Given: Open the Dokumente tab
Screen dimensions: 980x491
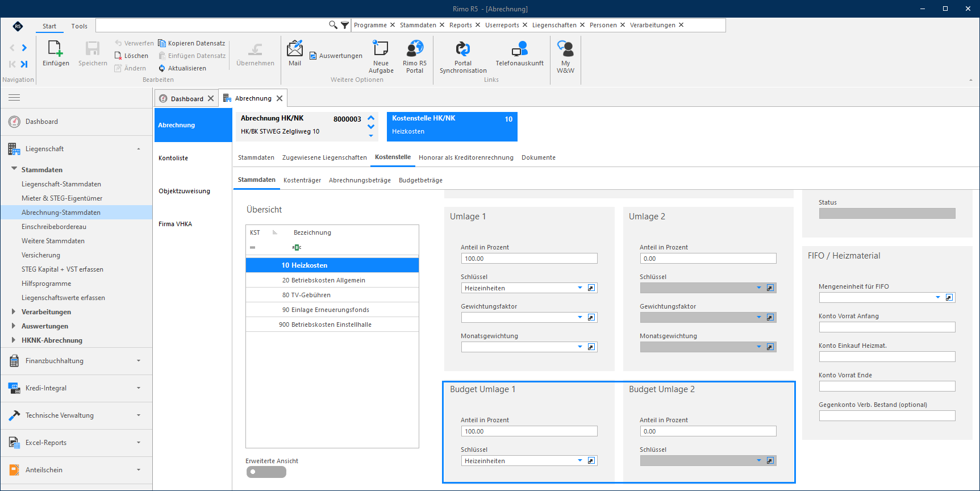Looking at the screenshot, I should click(x=539, y=157).
